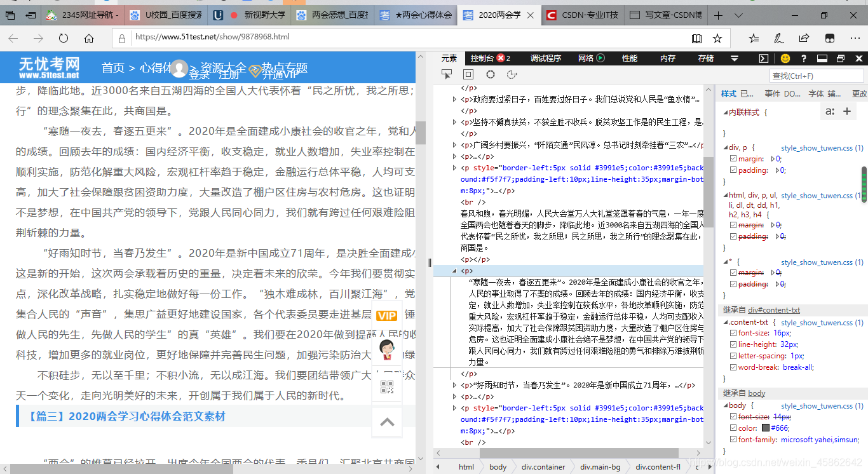This screenshot has height=474, width=868.
Task: Click the 查找 find input field
Action: click(817, 76)
